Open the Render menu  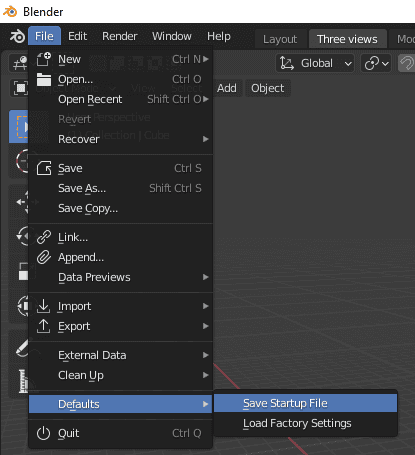[x=120, y=36]
